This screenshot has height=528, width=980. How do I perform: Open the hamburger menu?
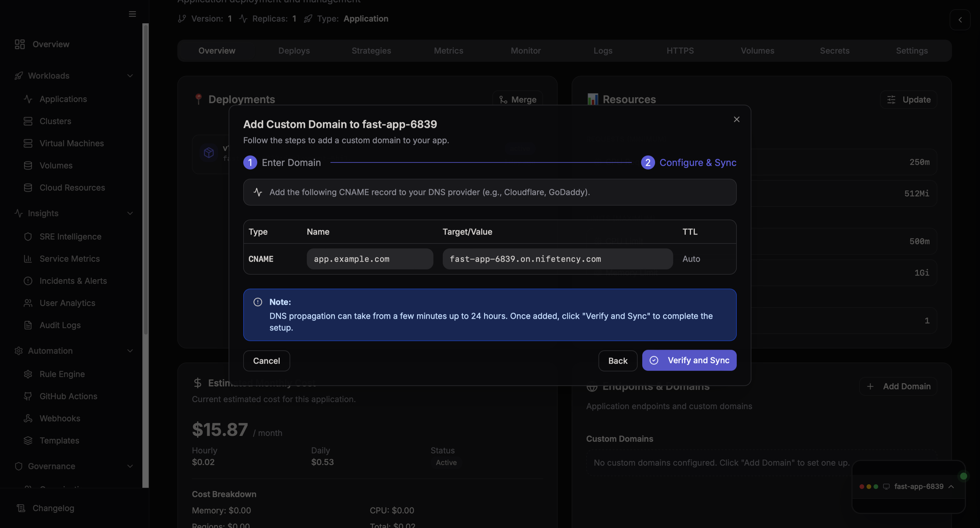(132, 14)
